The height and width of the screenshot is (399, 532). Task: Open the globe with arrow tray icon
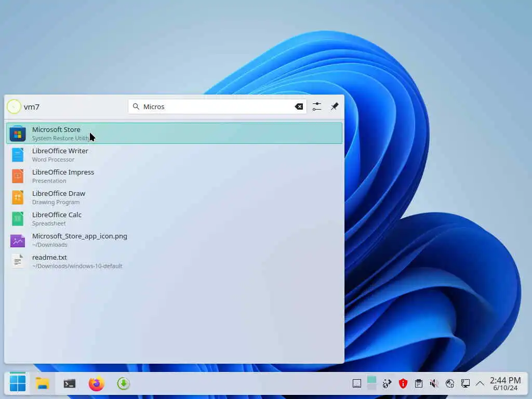[387, 384]
